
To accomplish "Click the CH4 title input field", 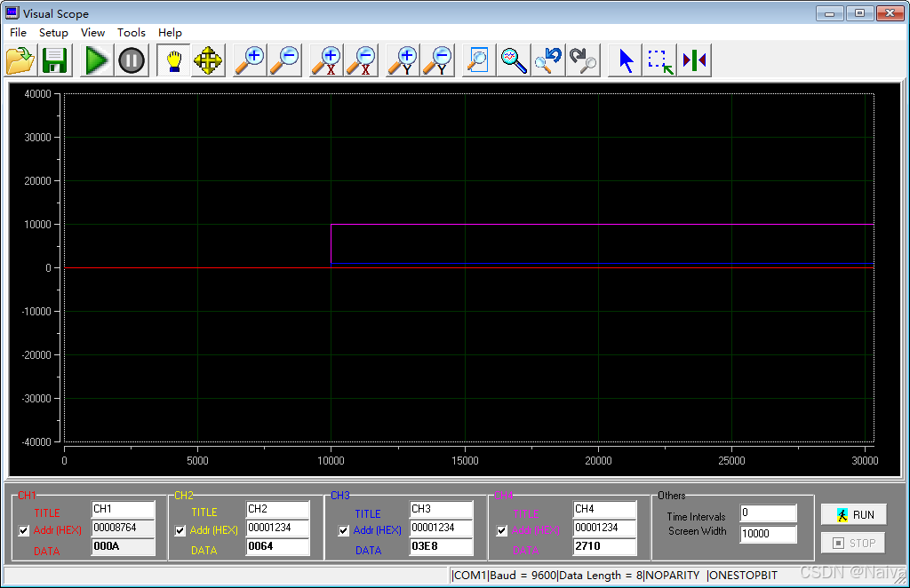I will click(x=604, y=509).
